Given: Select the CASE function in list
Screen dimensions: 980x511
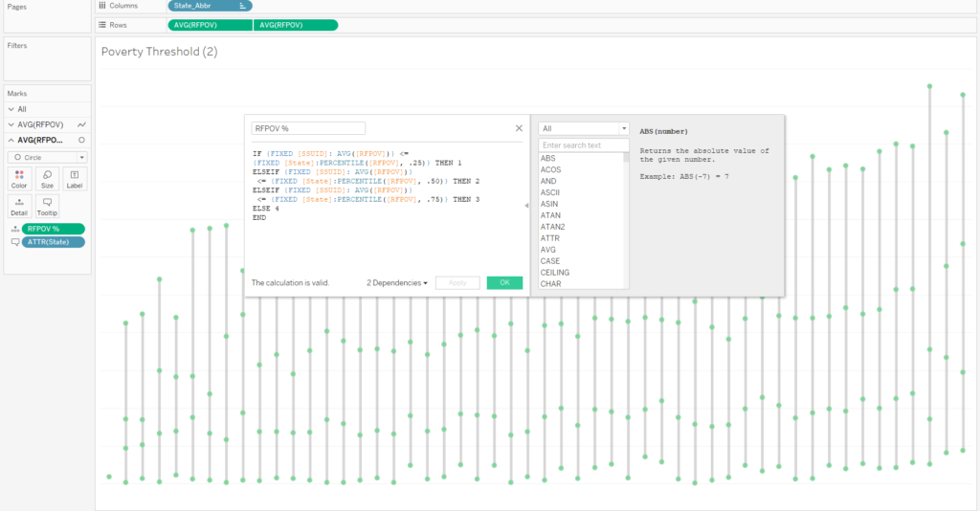Looking at the screenshot, I should [550, 261].
